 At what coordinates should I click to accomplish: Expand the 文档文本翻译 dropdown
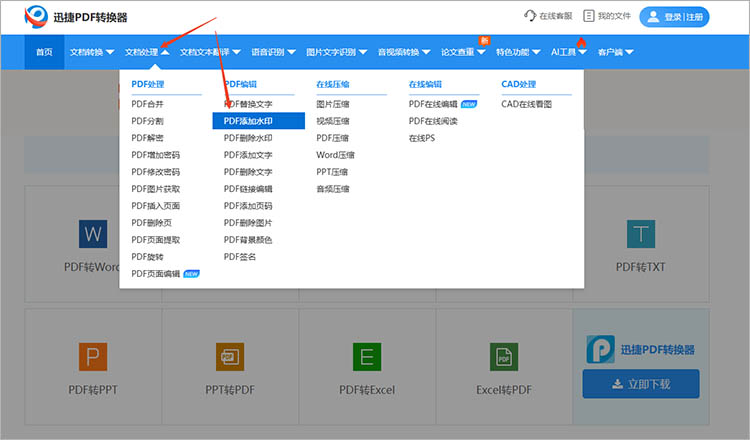coord(210,52)
